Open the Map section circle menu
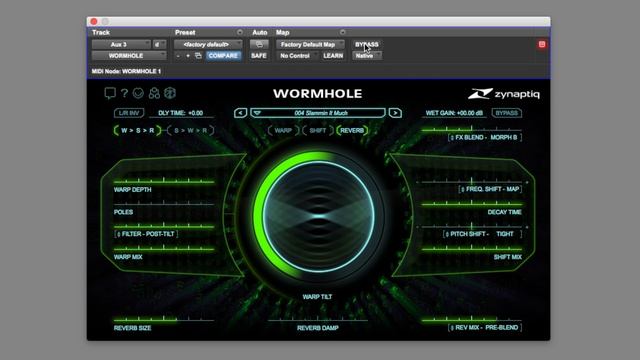 click(342, 32)
